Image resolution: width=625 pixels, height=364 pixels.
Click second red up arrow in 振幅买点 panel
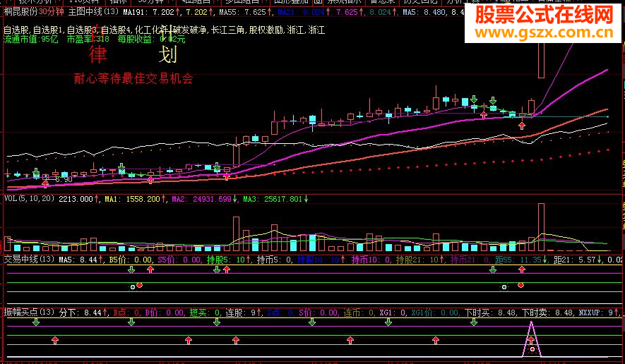click(x=189, y=340)
